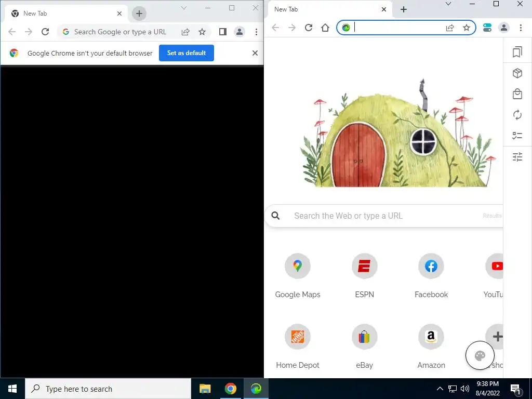The image size is (532, 399).
Task: Go back in Chrome window
Action: click(x=12, y=32)
